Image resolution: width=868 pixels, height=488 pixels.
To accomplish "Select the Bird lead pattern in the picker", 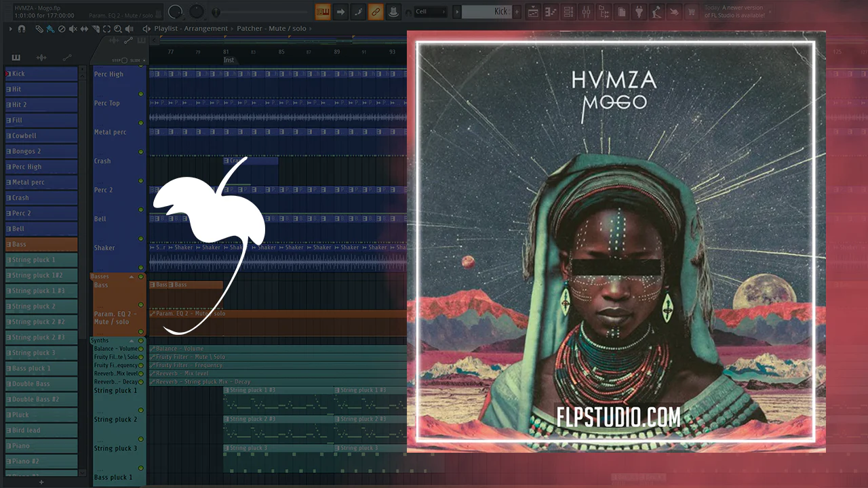I will point(41,430).
